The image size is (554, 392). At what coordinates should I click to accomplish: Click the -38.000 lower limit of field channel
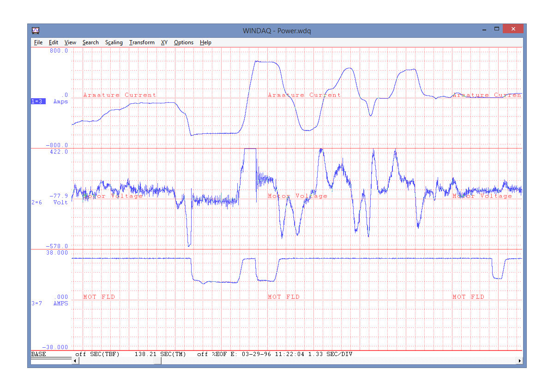tap(55, 347)
